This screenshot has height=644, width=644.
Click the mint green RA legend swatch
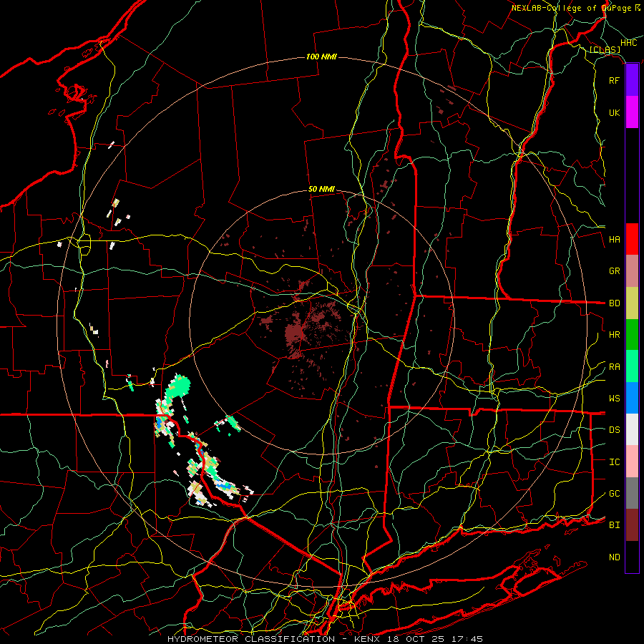click(x=632, y=366)
